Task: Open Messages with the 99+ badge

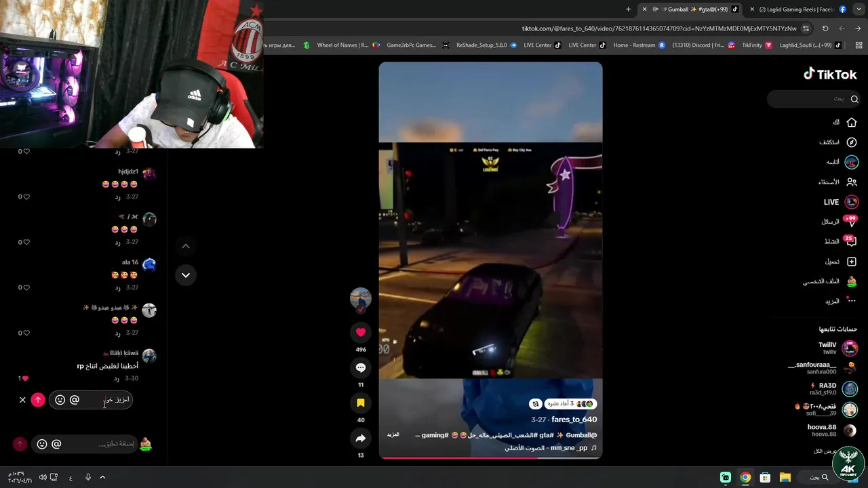Action: point(841,222)
